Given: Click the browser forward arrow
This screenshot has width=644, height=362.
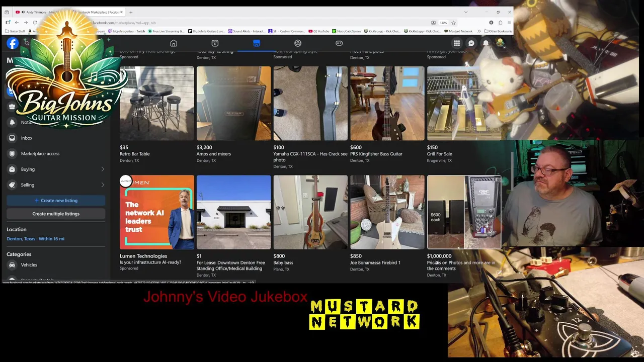Looking at the screenshot, I should 26,23.
